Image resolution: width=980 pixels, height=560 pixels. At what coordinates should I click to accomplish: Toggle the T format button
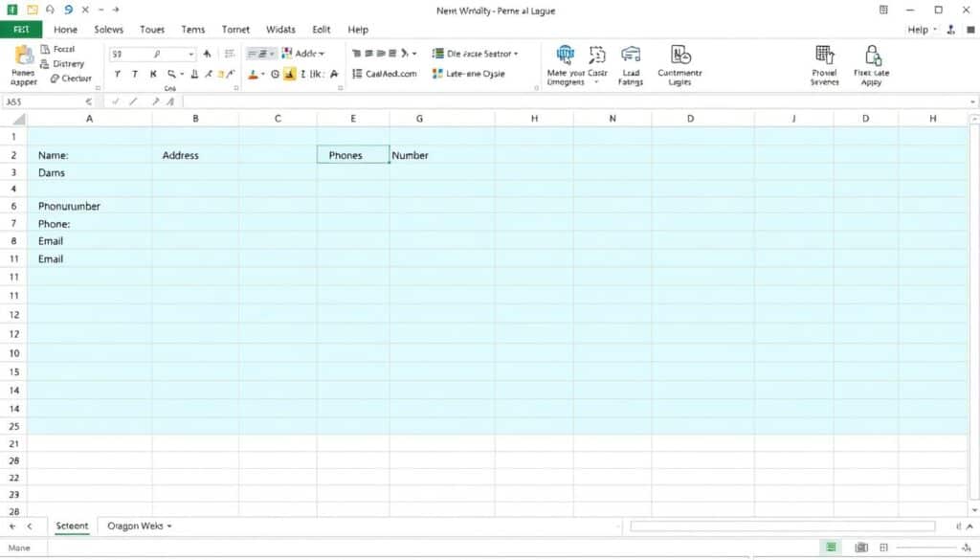click(x=134, y=75)
